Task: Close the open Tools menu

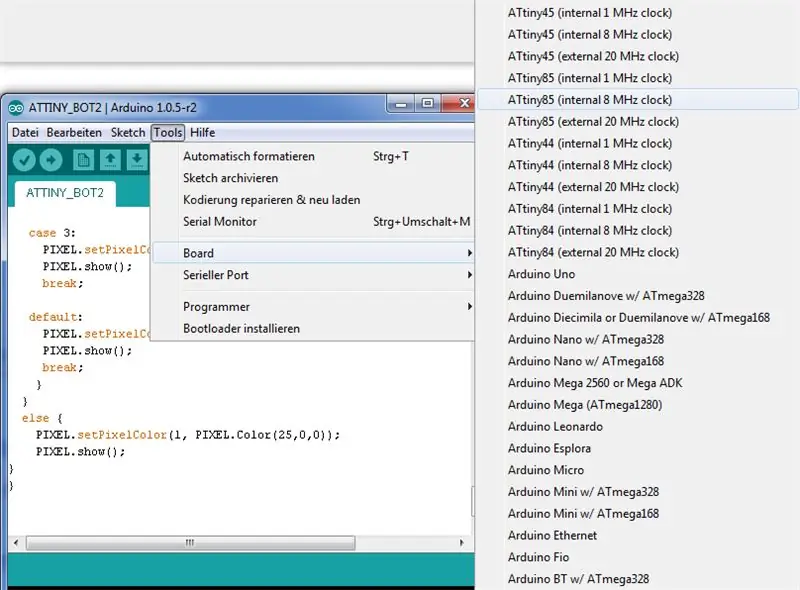Action: [x=168, y=133]
